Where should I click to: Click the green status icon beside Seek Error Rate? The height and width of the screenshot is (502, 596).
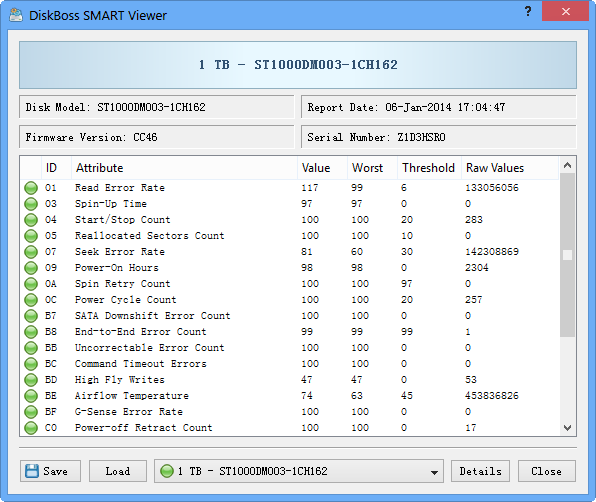[31, 252]
